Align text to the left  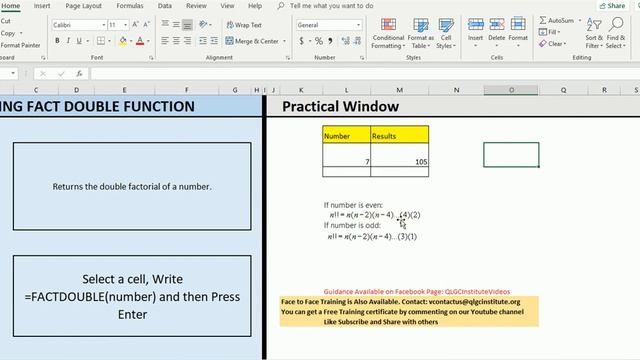click(x=165, y=41)
